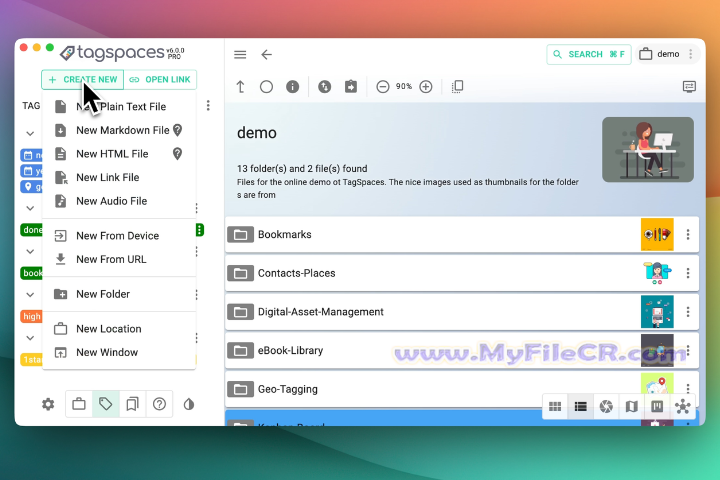
Task: Open the Search field button
Action: (589, 54)
